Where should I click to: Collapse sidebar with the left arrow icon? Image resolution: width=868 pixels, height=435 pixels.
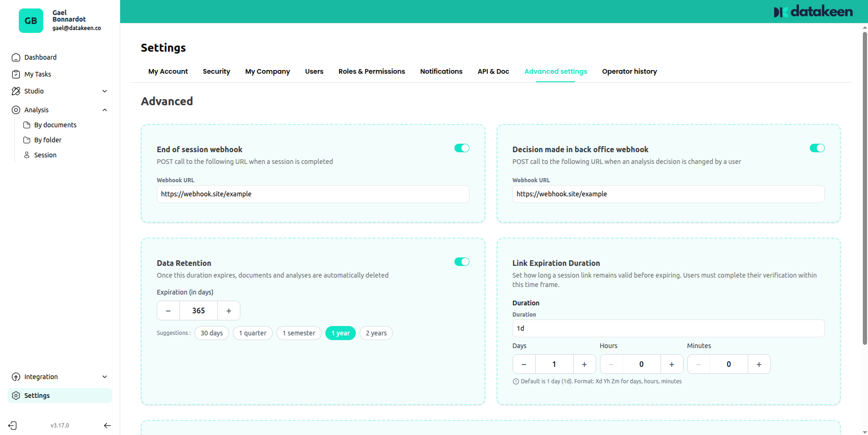tap(108, 426)
